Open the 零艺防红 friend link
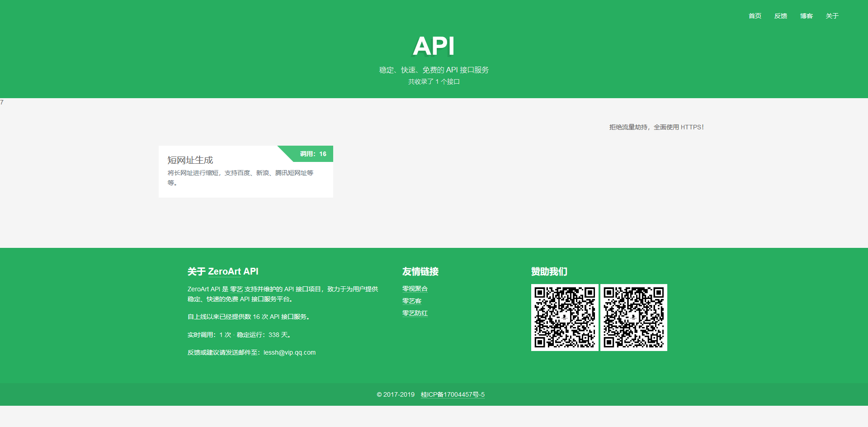Screen dimensions: 868x427 point(415,313)
